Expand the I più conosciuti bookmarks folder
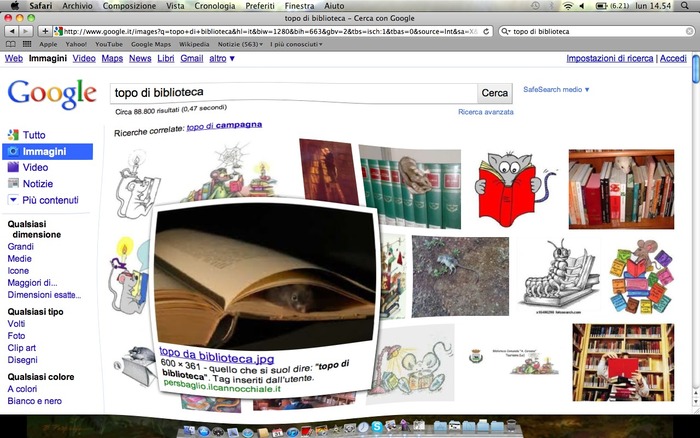The height and width of the screenshot is (438, 700). click(296, 44)
